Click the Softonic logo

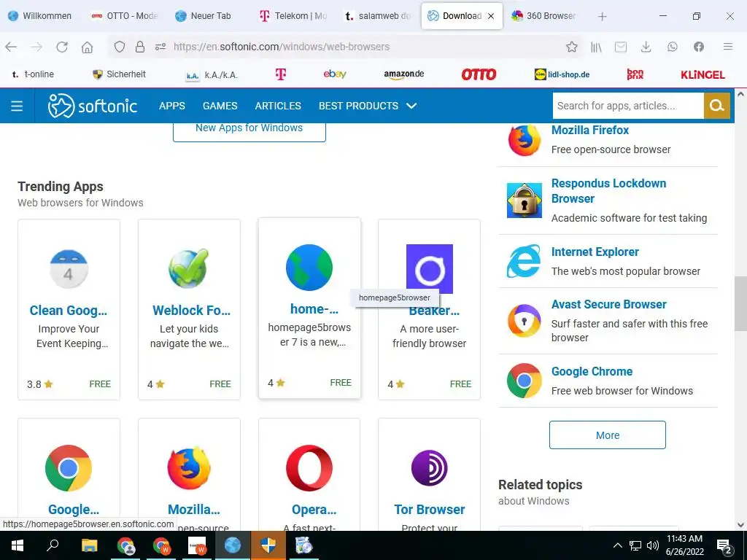click(x=93, y=106)
